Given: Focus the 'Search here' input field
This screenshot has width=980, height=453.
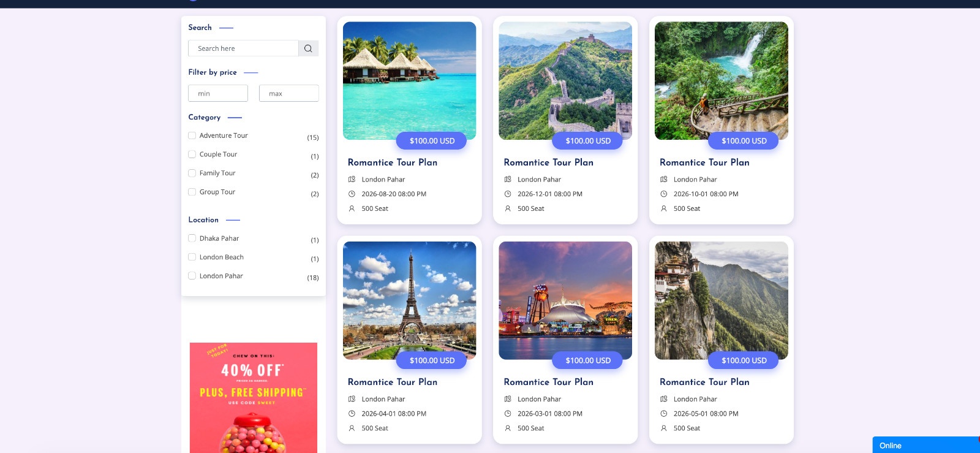Looking at the screenshot, I should 243,48.
